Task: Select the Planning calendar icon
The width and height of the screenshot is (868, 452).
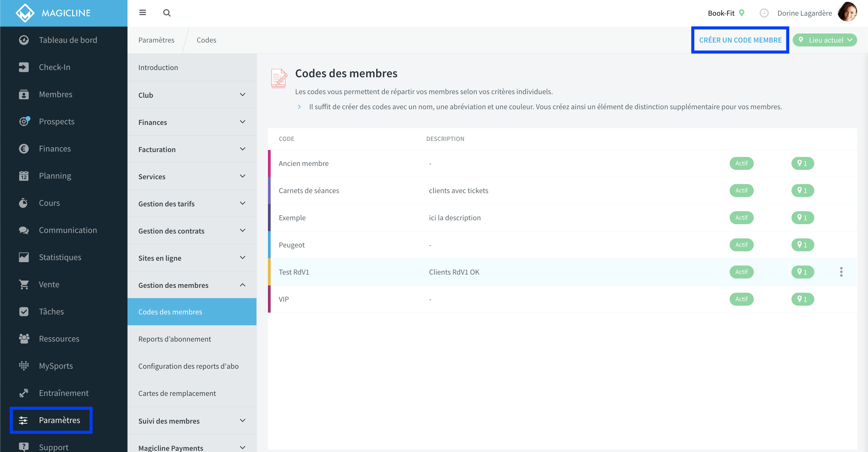Action: coord(24,176)
